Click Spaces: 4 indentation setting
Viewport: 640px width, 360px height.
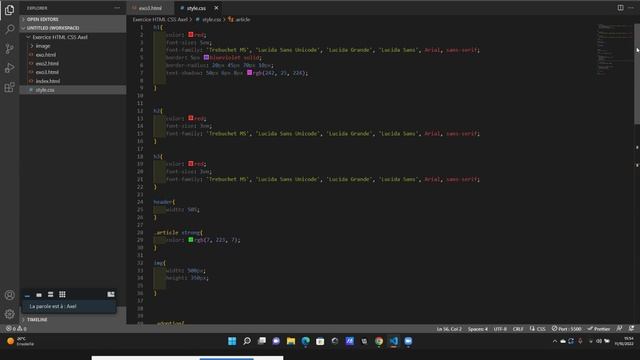[478, 329]
